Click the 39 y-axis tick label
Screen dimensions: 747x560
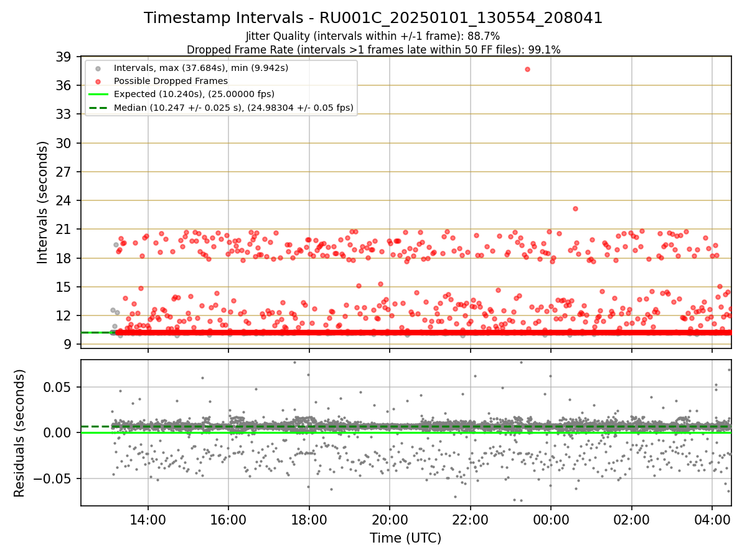[63, 57]
